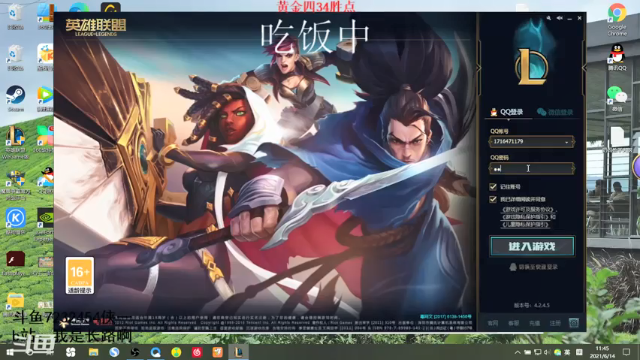
Task: Click the 英雄联盟 League of Legends logo
Action: tap(96, 27)
